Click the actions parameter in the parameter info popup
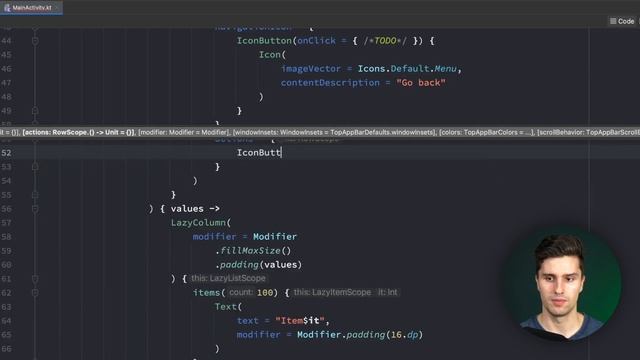 click(78, 132)
